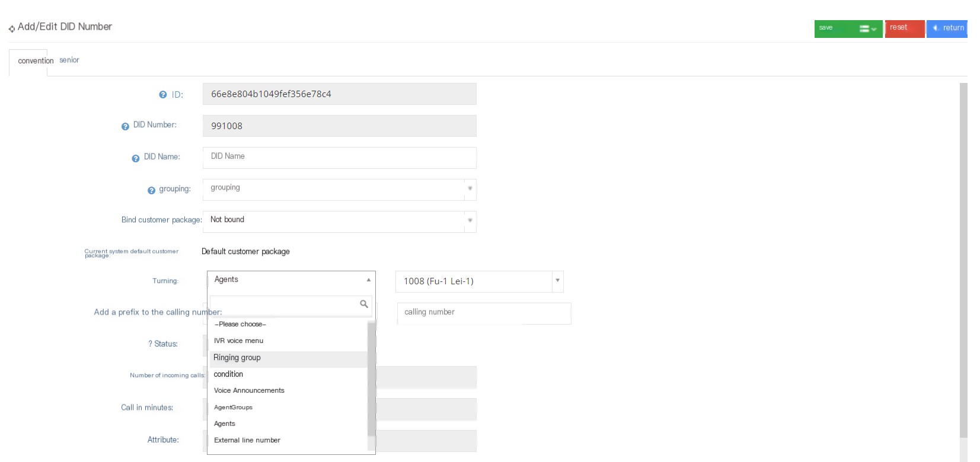This screenshot has width=980, height=462.
Task: Select condition option in list
Action: (x=289, y=374)
